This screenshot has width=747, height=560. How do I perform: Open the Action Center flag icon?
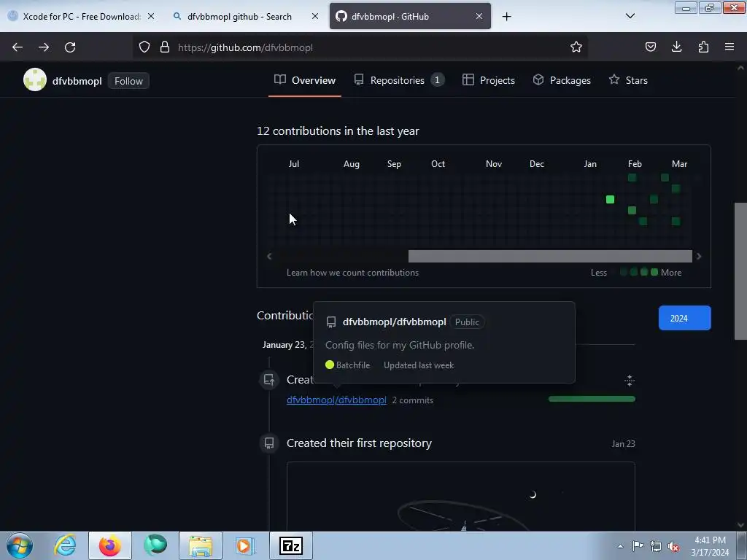[638, 546]
